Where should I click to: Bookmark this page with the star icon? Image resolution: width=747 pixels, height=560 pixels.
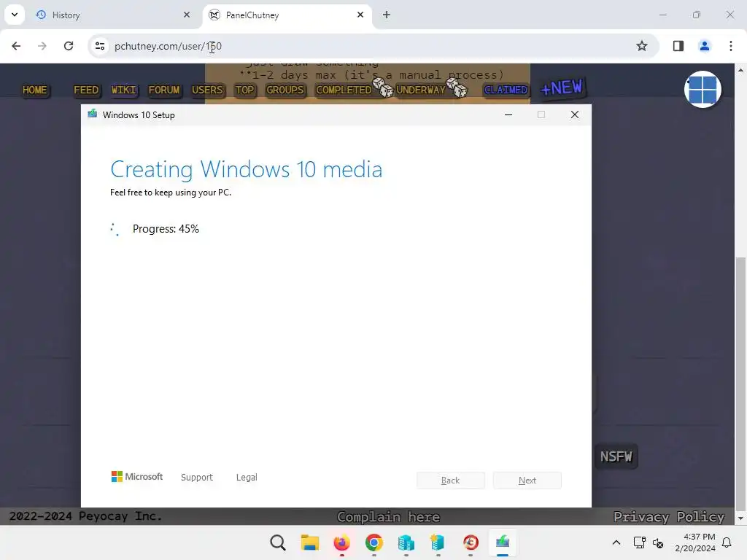pos(642,46)
